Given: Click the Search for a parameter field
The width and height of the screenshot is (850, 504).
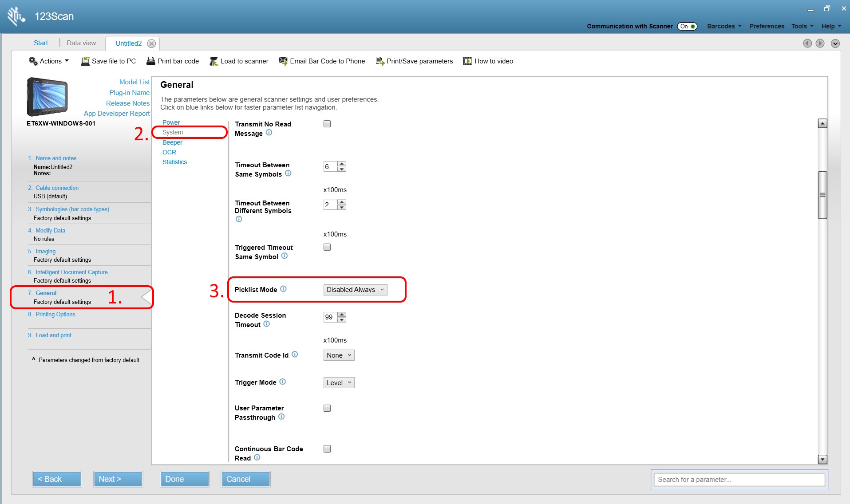Looking at the screenshot, I should click(x=739, y=480).
